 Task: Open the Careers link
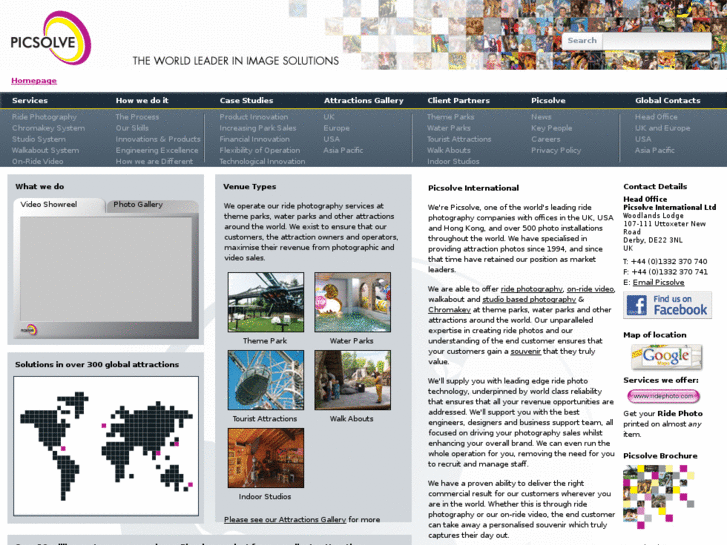point(546,139)
